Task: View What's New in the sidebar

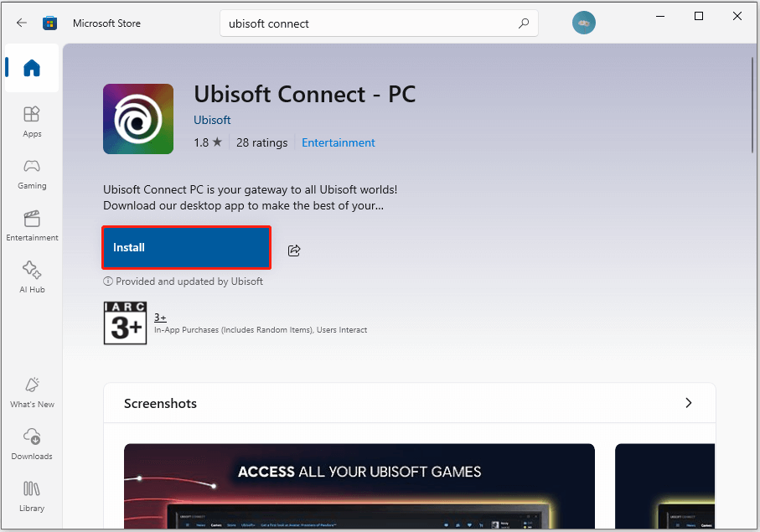Action: coord(31,392)
